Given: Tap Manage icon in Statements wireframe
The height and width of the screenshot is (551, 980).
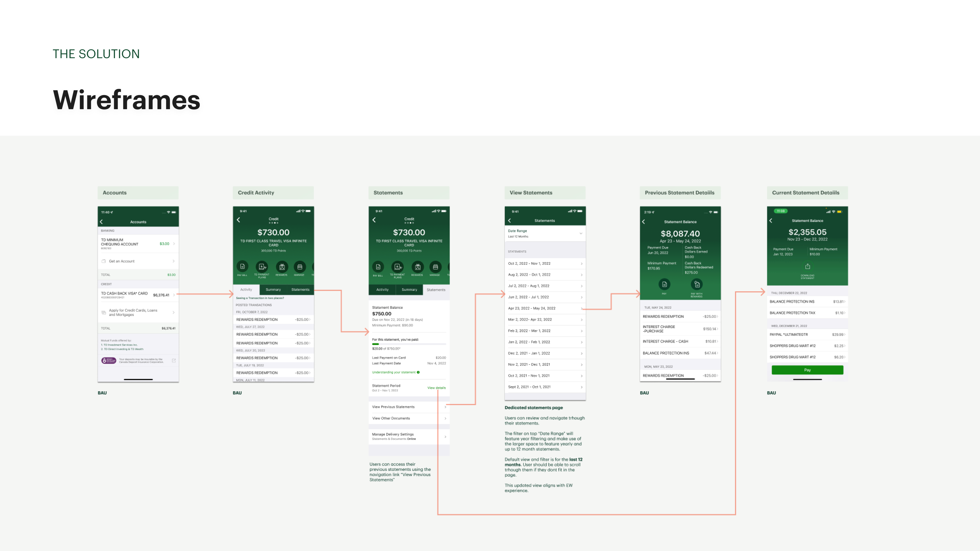Looking at the screenshot, I should pyautogui.click(x=435, y=267).
